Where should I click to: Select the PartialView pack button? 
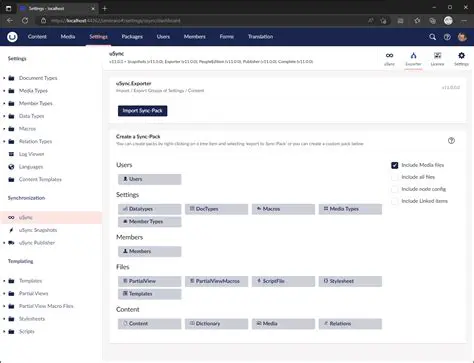coord(150,281)
